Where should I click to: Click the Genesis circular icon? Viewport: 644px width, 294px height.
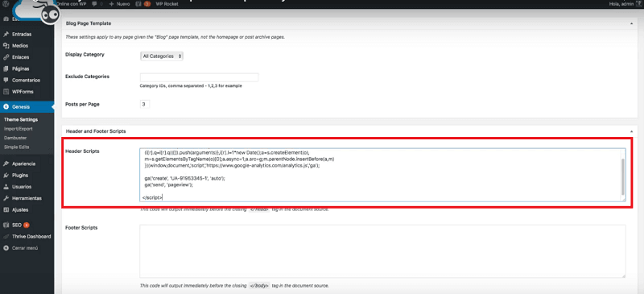tap(6, 107)
